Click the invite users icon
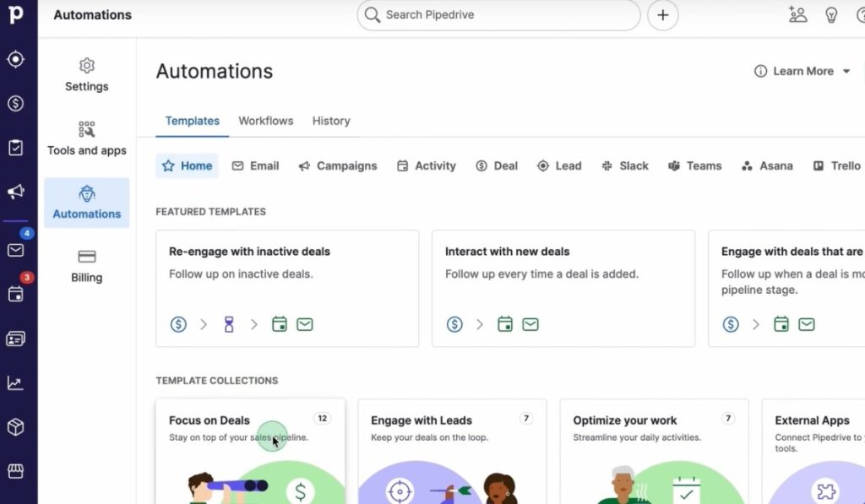This screenshot has width=865, height=504. [x=797, y=15]
